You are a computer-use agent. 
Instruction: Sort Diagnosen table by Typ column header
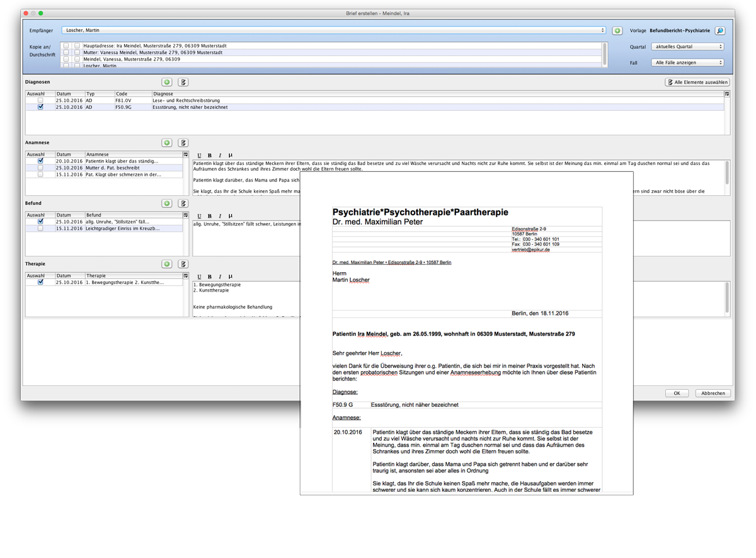(99, 94)
